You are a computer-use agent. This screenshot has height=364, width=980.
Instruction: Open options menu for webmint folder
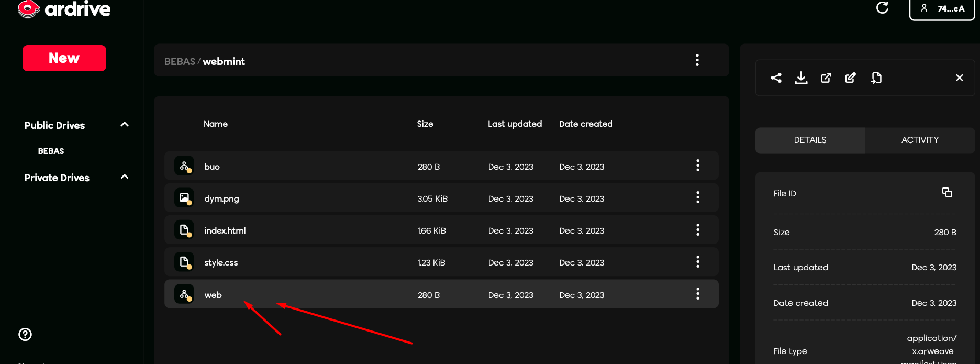coord(697,60)
